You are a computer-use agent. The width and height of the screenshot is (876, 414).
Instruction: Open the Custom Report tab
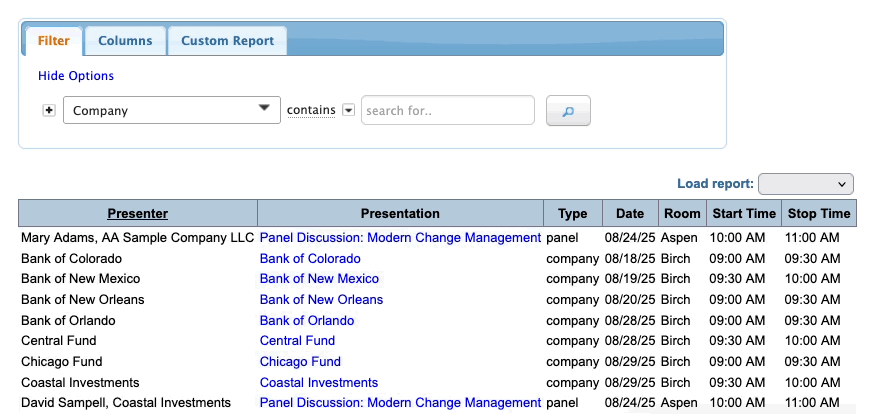(227, 41)
